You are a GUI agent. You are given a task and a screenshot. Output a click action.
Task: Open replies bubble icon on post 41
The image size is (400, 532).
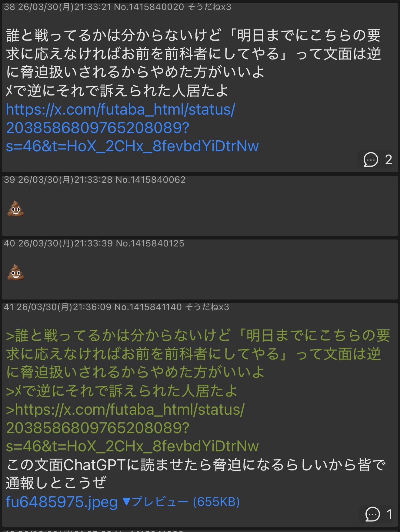pos(372,514)
